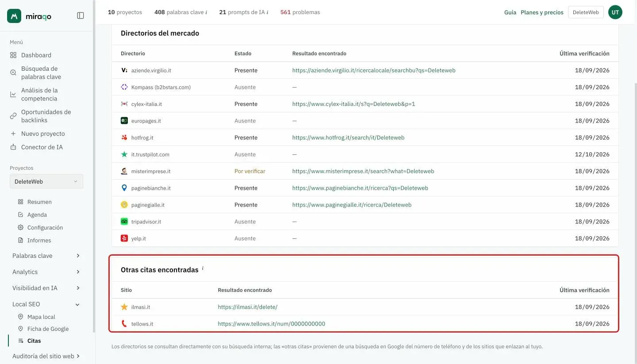Open the paginegialle.it result link
This screenshot has width=637, height=364.
point(352,205)
